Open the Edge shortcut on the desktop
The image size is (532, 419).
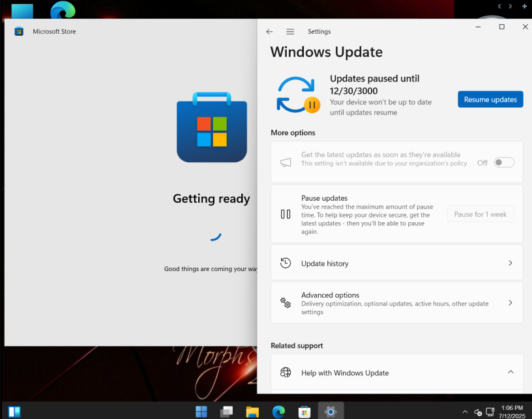[x=63, y=10]
